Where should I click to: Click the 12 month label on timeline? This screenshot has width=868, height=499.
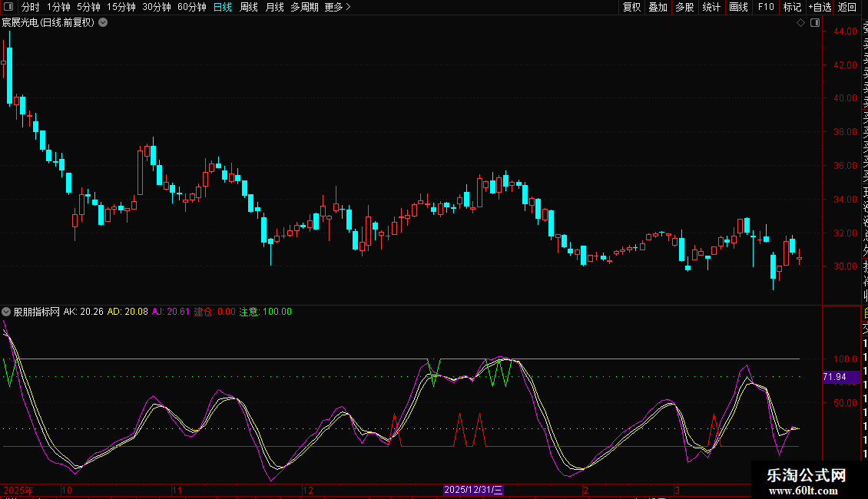[x=308, y=490]
